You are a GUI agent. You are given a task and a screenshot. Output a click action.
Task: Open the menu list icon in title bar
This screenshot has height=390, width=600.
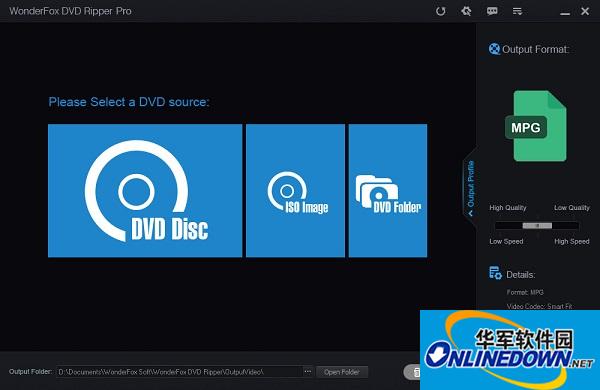click(517, 11)
